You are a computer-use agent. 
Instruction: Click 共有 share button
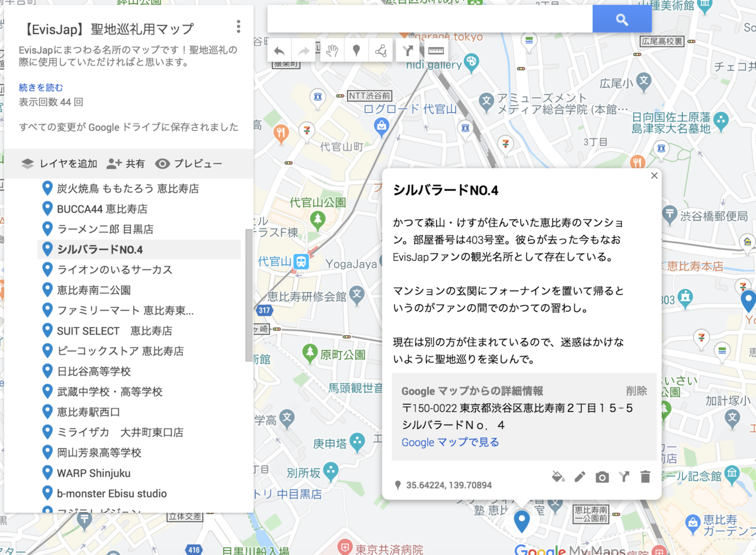click(x=126, y=164)
